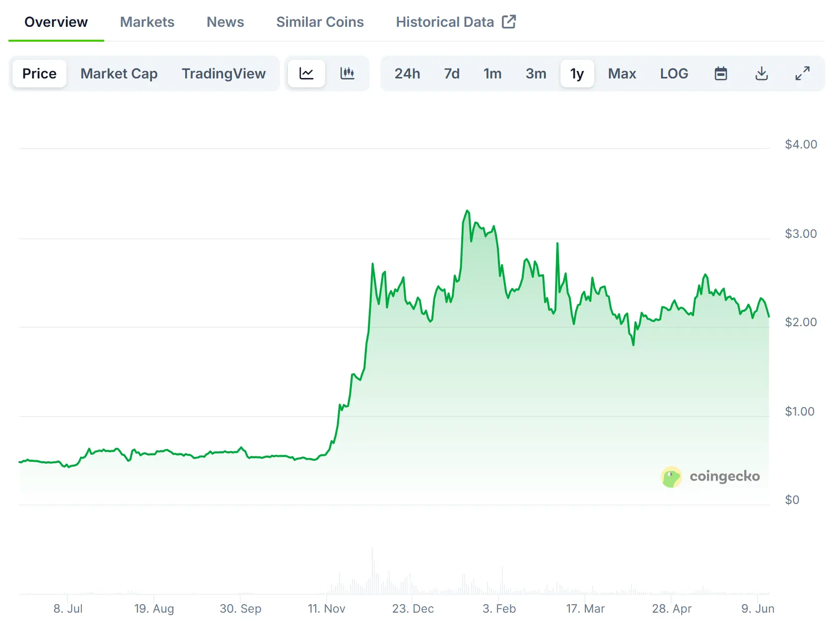The image size is (840, 634).
Task: Enable logarithmic scale with LOG
Action: [674, 73]
